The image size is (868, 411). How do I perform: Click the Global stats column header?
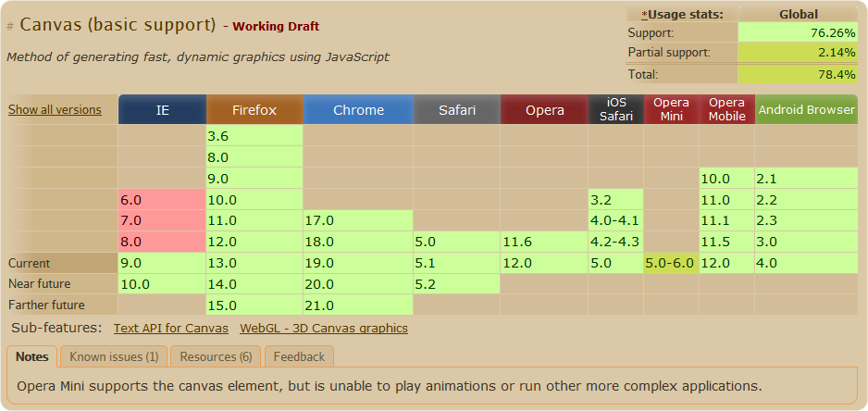pos(799,15)
